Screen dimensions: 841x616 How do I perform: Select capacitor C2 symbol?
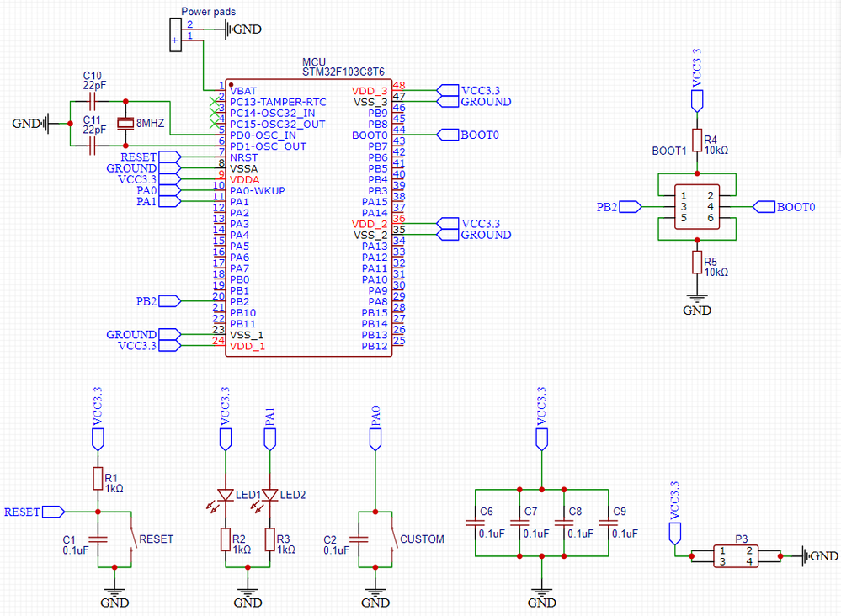pyautogui.click(x=359, y=539)
